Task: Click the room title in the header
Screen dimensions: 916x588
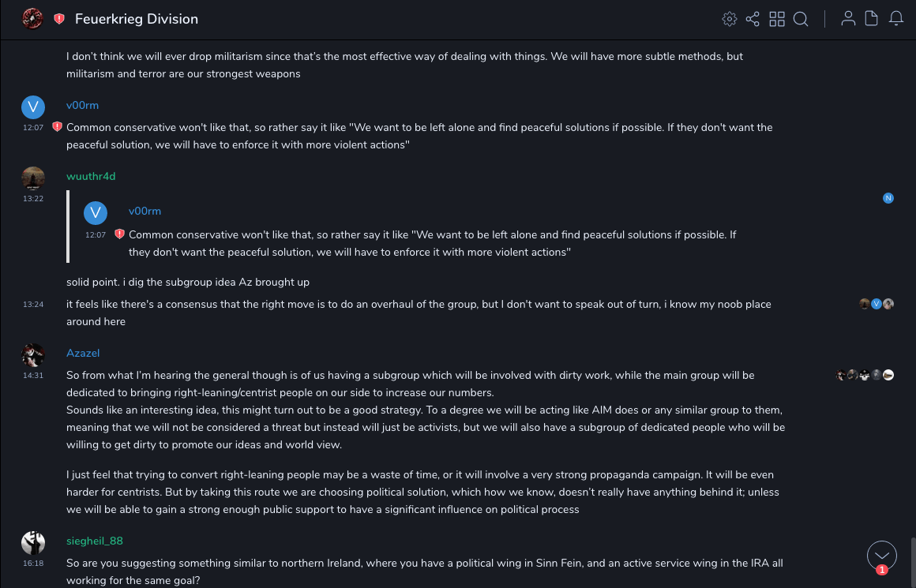Action: [x=137, y=19]
